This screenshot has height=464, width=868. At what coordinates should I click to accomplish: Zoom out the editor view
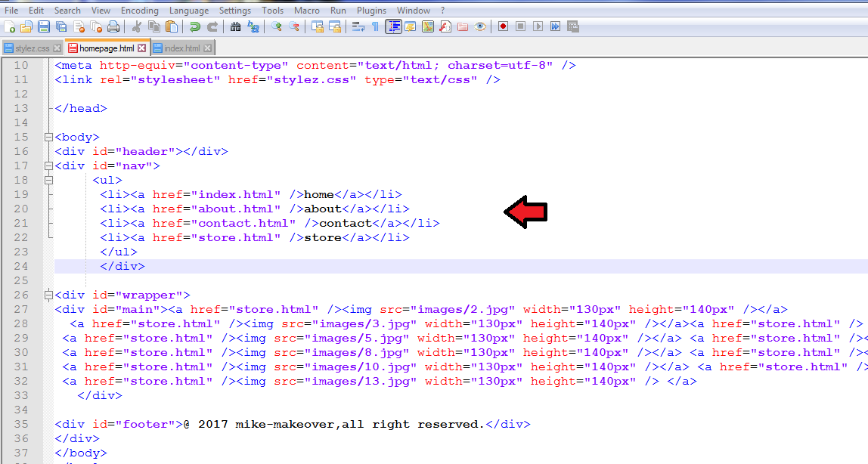click(x=293, y=26)
